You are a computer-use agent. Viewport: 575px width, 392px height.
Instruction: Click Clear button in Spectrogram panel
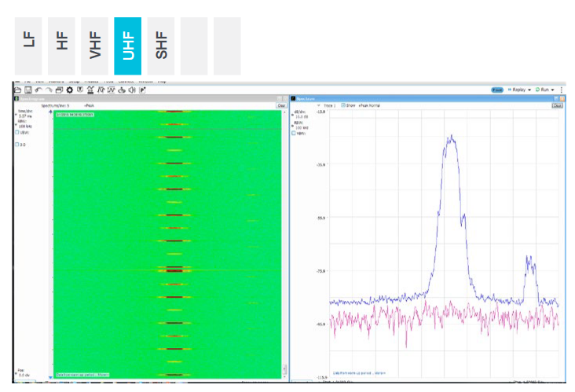tap(280, 105)
